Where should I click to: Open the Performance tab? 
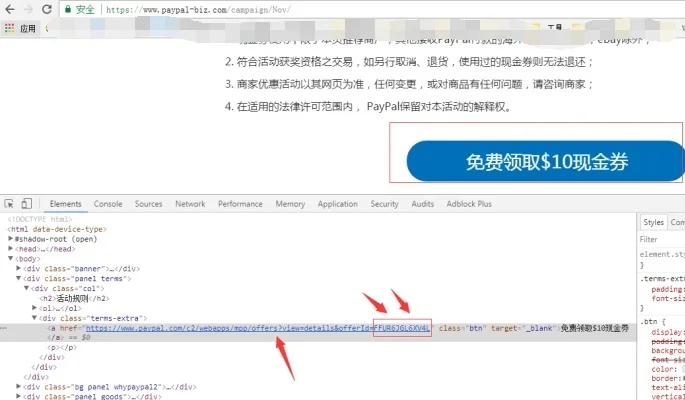(x=240, y=204)
